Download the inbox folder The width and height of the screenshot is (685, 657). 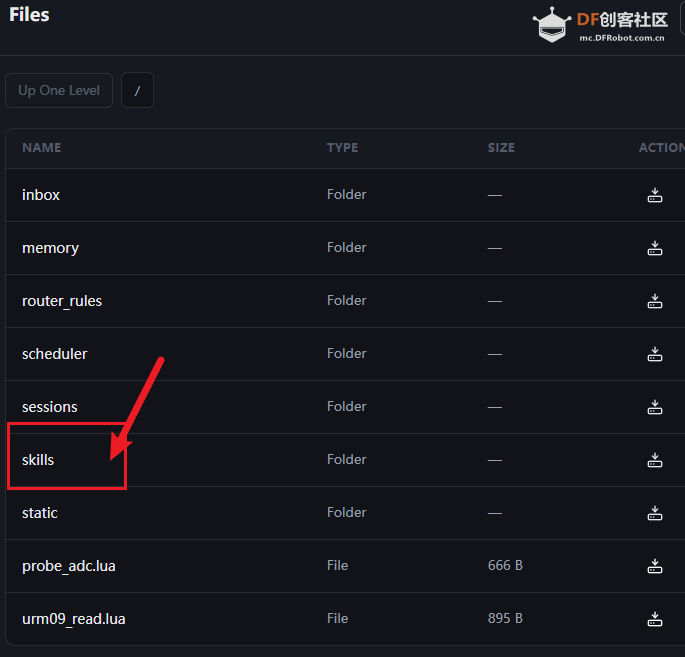(654, 195)
